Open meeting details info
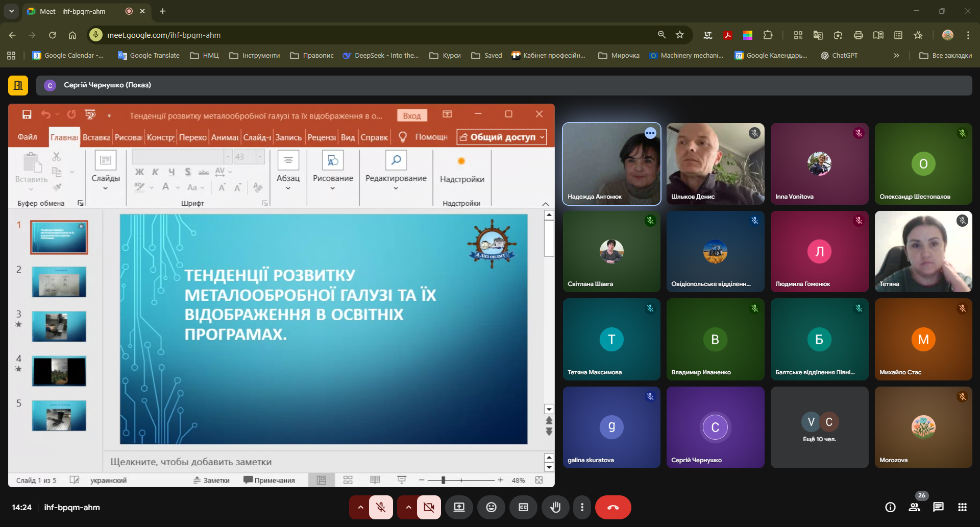The width and height of the screenshot is (980, 527). pyautogui.click(x=890, y=507)
